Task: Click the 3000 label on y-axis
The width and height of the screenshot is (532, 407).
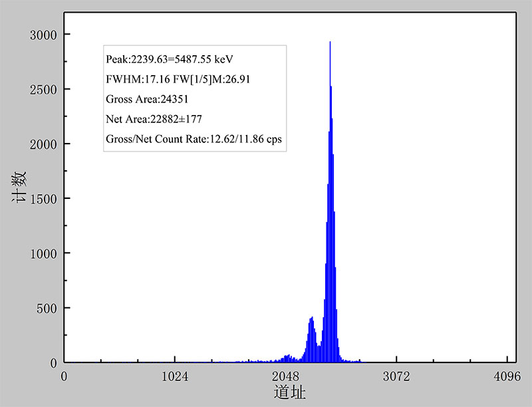Action: [x=45, y=35]
